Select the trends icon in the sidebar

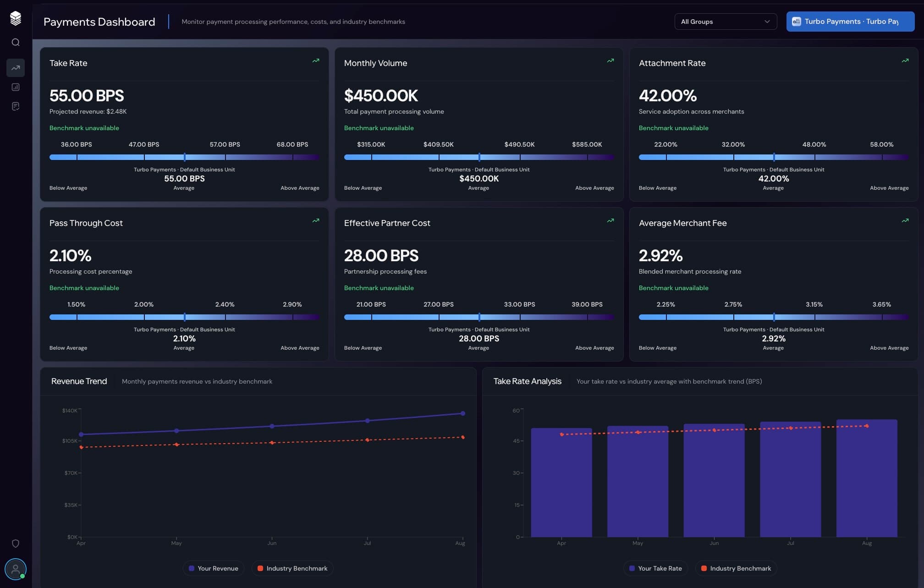pyautogui.click(x=16, y=67)
